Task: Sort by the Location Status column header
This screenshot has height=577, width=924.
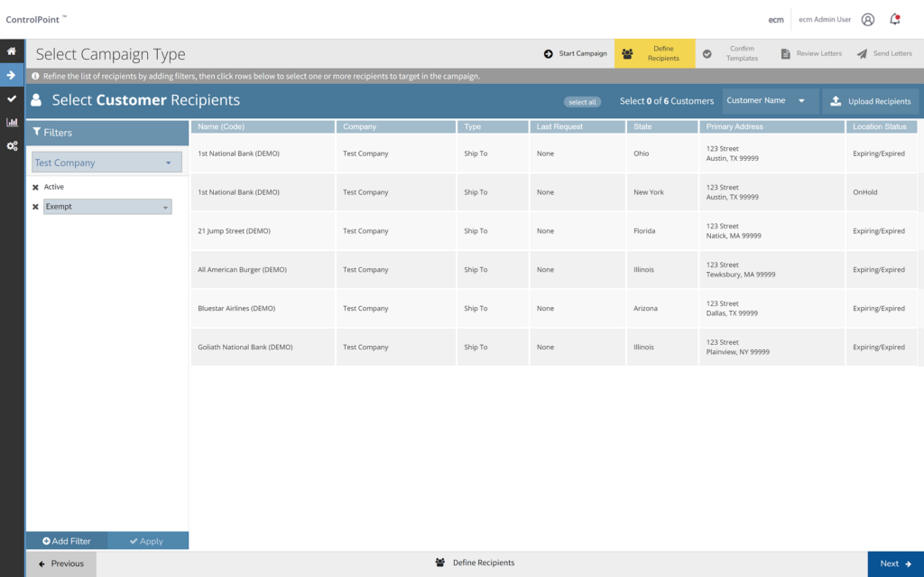Action: [x=880, y=127]
